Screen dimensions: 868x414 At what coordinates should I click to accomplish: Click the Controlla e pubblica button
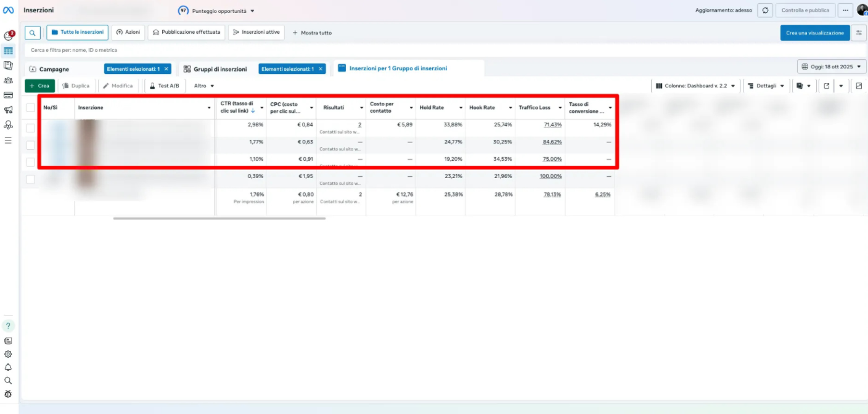click(806, 10)
